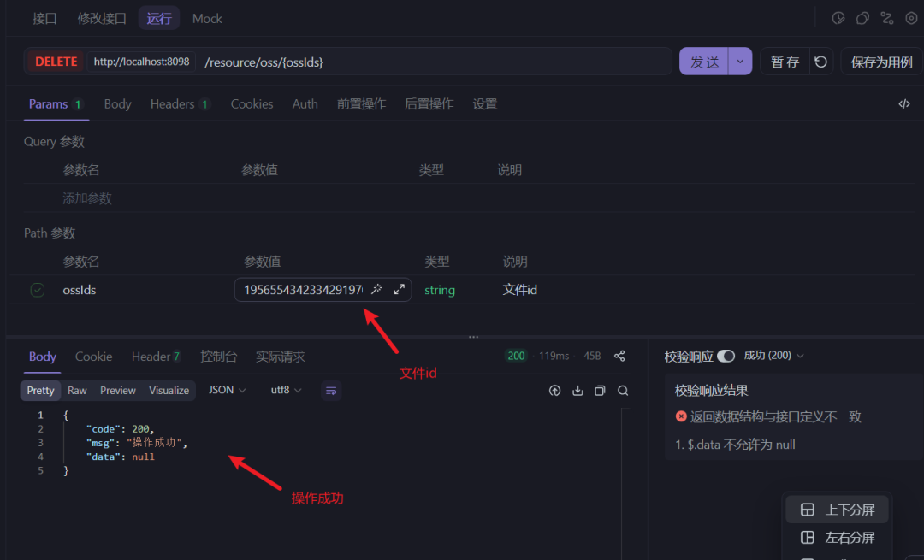Image resolution: width=924 pixels, height=560 pixels.
Task: Open the request Headers tab
Action: (x=180, y=104)
